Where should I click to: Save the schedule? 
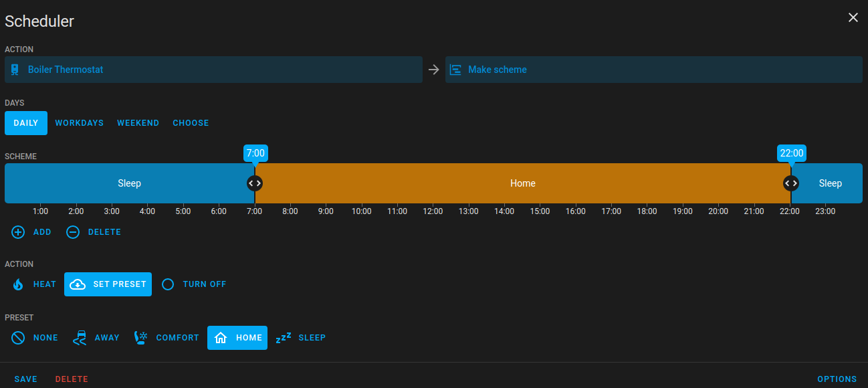[26, 379]
